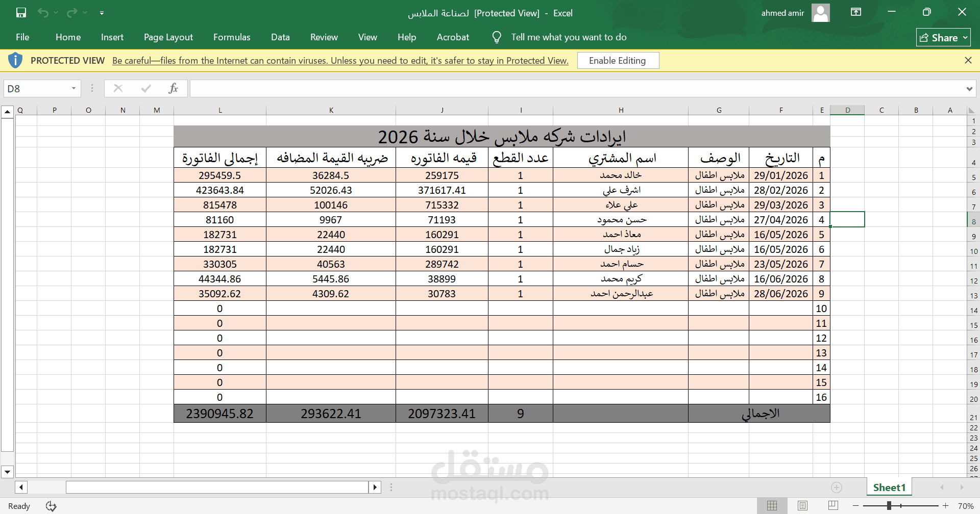This screenshot has width=980, height=514.
Task: Click the Share button
Action: (943, 38)
